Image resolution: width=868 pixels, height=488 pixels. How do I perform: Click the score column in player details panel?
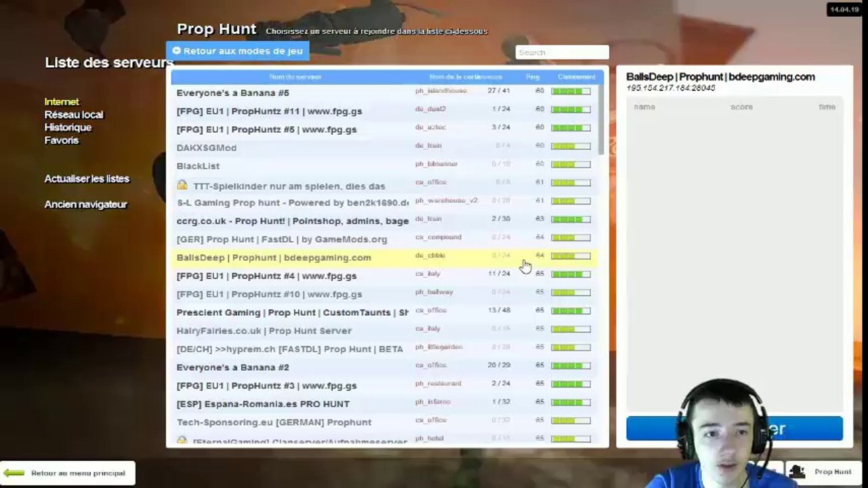click(741, 107)
